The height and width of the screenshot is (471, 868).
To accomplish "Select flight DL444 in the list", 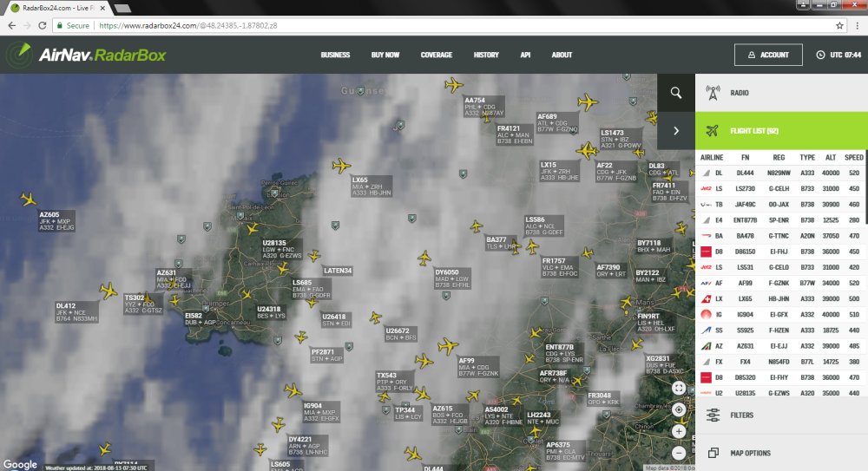I will click(780, 173).
